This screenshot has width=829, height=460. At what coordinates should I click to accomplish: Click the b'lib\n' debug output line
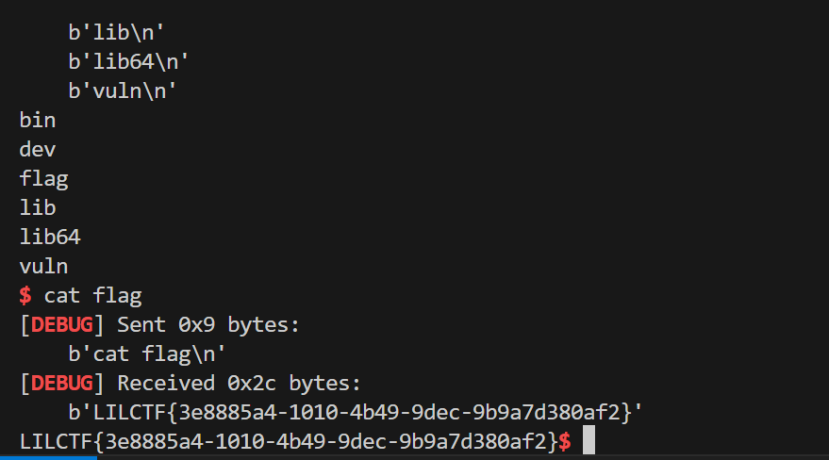(117, 33)
